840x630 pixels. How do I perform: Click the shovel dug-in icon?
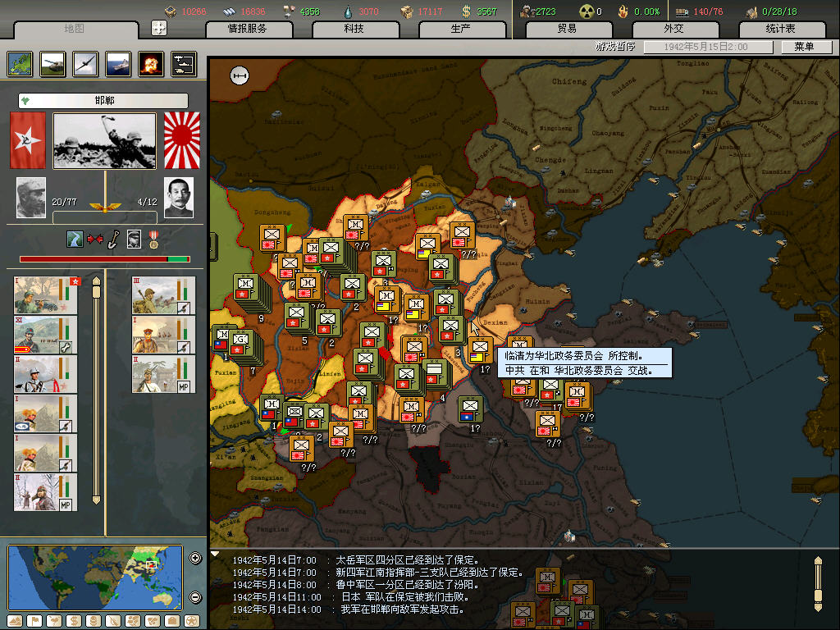[113, 239]
